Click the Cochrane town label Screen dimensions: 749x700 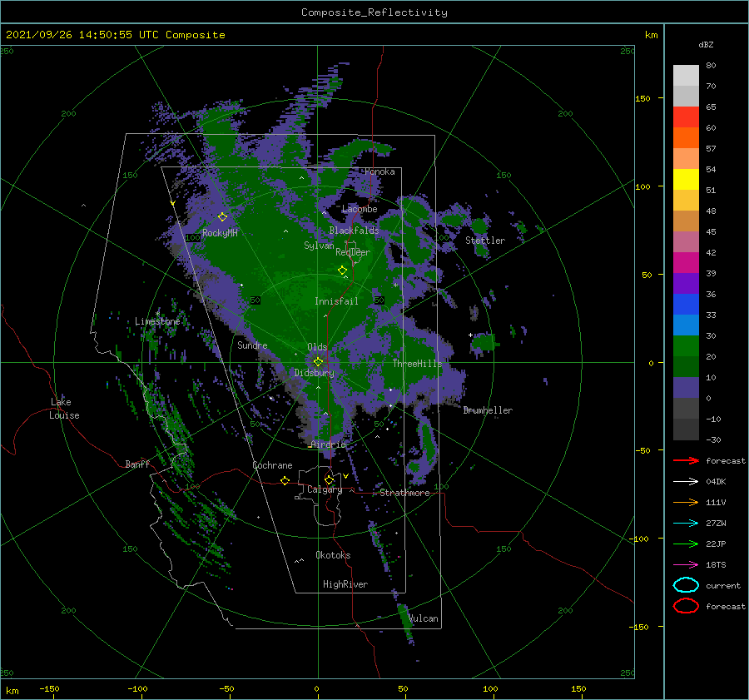[x=272, y=465]
